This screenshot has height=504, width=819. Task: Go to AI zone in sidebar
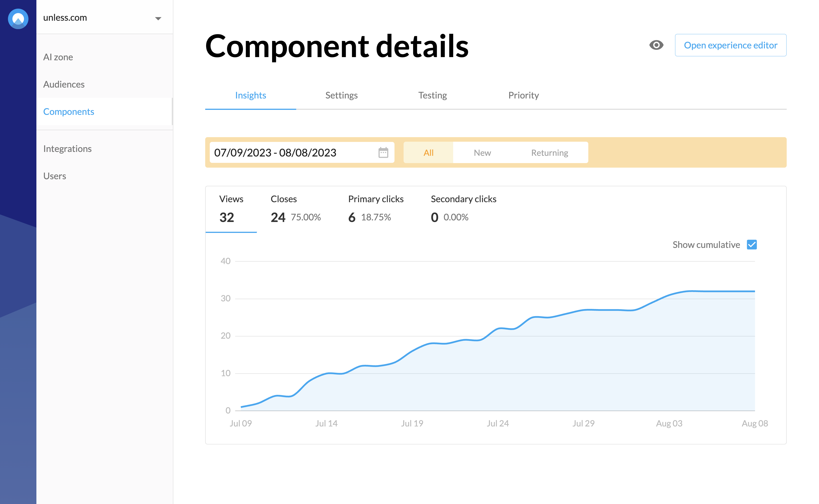click(x=58, y=57)
